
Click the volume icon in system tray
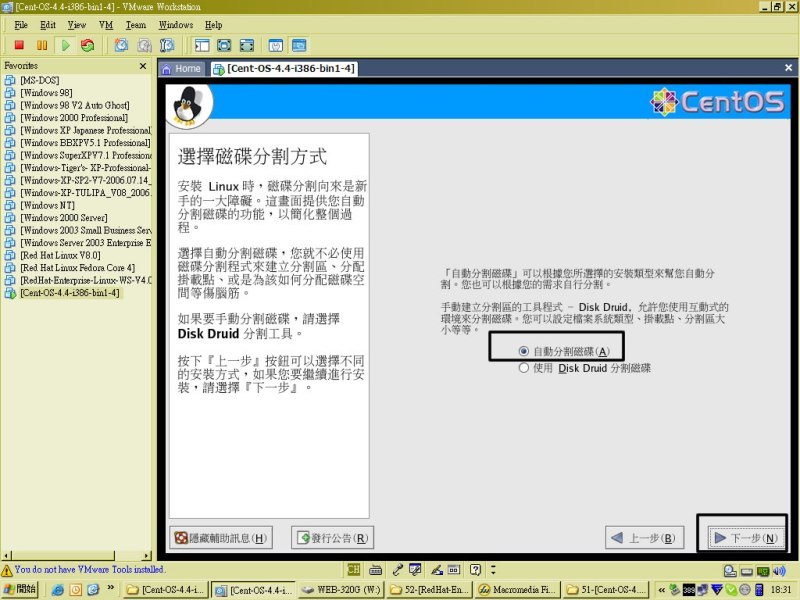click(x=779, y=571)
